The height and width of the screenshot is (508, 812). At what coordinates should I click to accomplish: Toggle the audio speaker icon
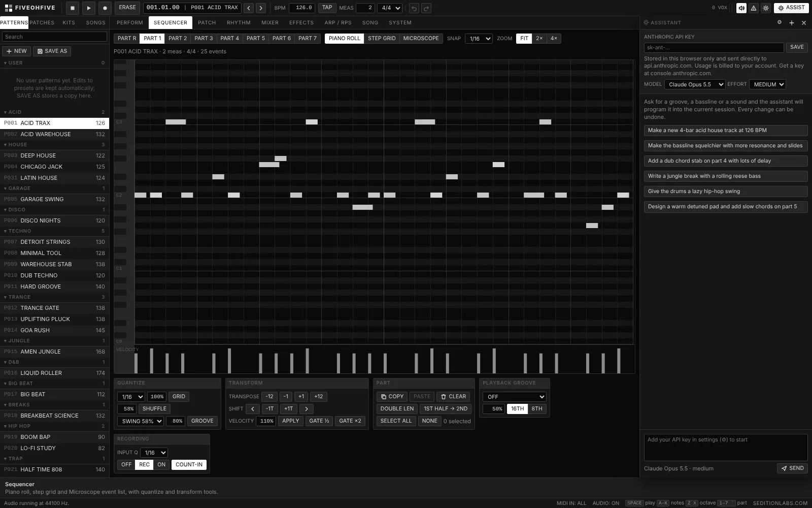point(741,8)
